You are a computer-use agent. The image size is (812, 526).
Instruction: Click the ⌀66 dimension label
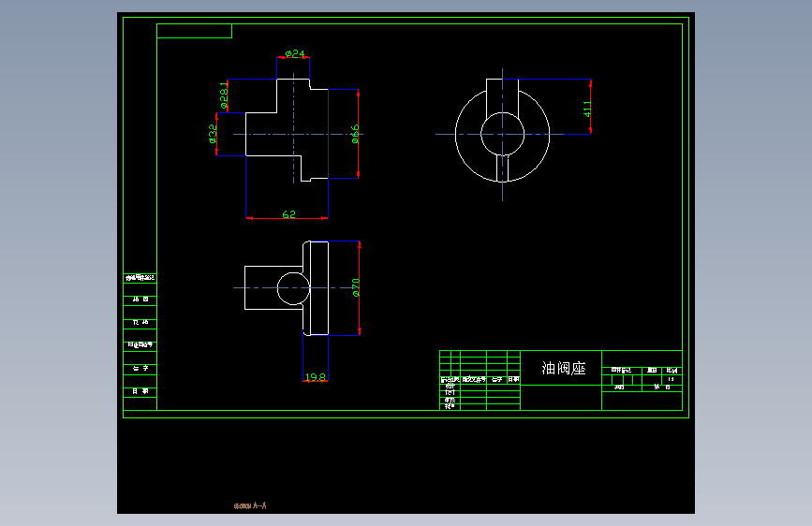(355, 134)
